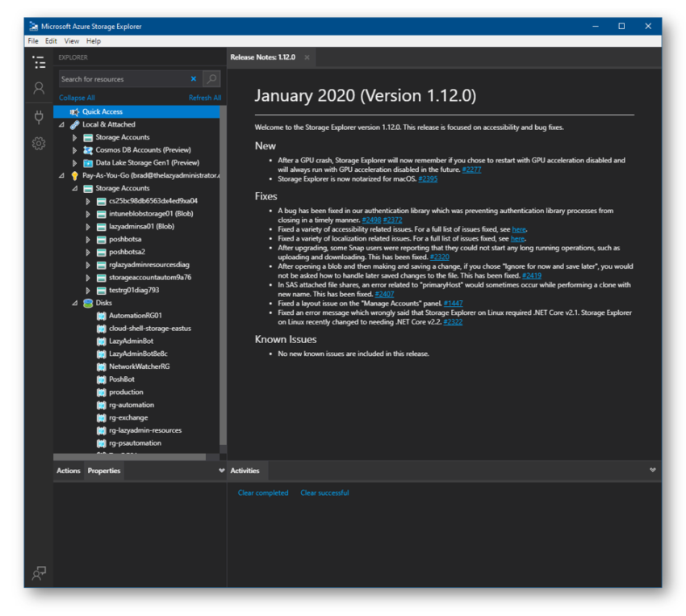Open issue link #2320
Viewport: 686px width, 616px height.
(439, 258)
